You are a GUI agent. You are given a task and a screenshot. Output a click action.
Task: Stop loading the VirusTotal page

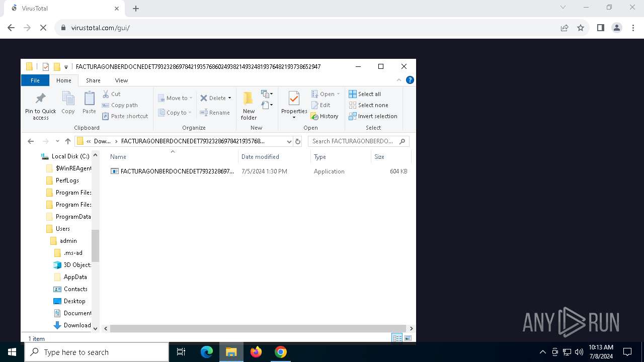[x=43, y=28]
